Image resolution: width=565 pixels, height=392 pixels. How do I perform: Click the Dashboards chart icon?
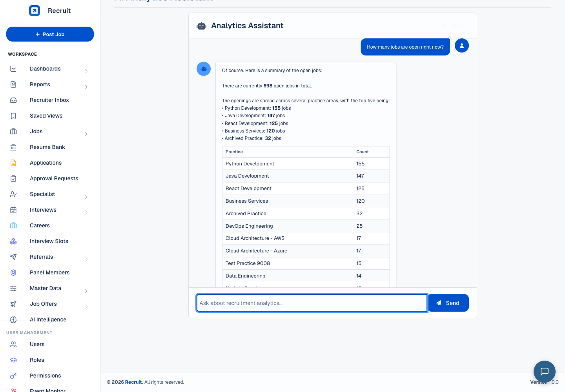point(13,69)
